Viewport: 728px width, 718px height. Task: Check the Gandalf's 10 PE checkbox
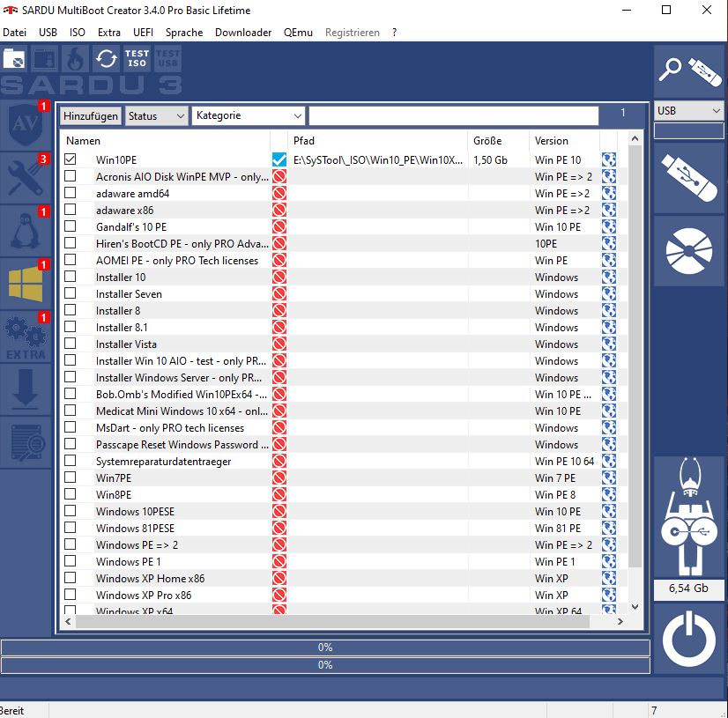pos(71,226)
